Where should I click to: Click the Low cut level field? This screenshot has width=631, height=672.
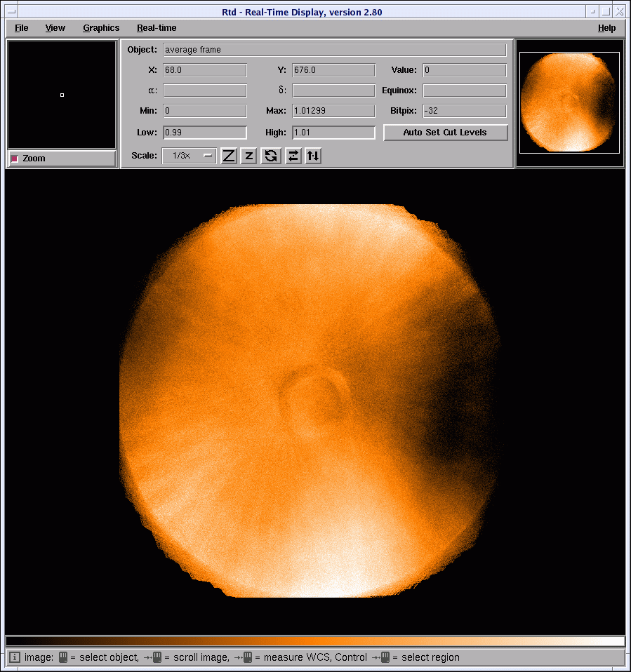(x=204, y=133)
